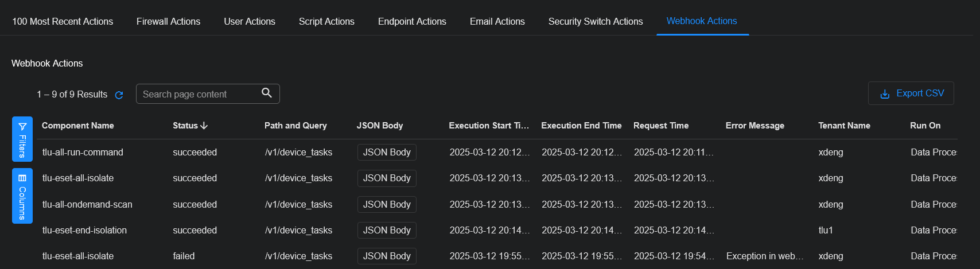Sort by Component Name column header

coord(78,126)
